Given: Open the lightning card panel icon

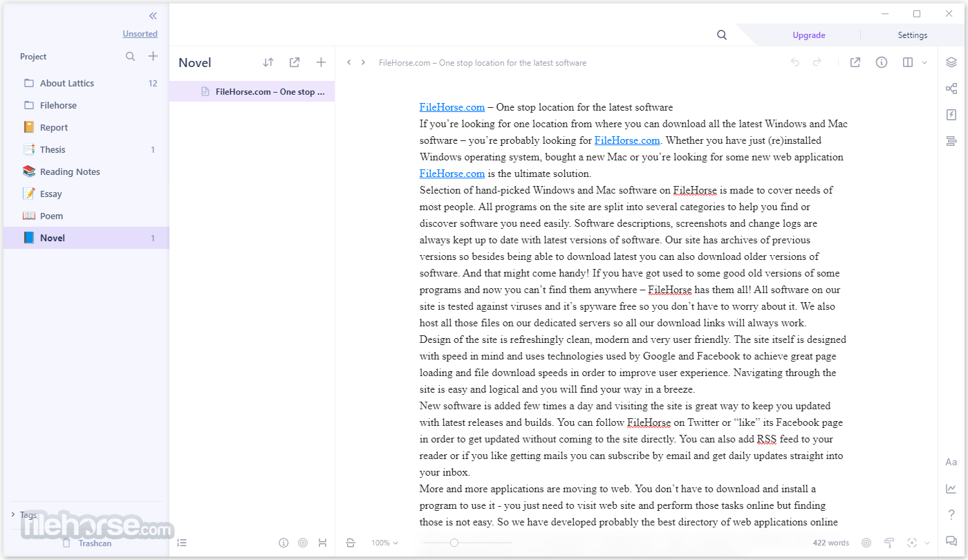Looking at the screenshot, I should point(951,115).
